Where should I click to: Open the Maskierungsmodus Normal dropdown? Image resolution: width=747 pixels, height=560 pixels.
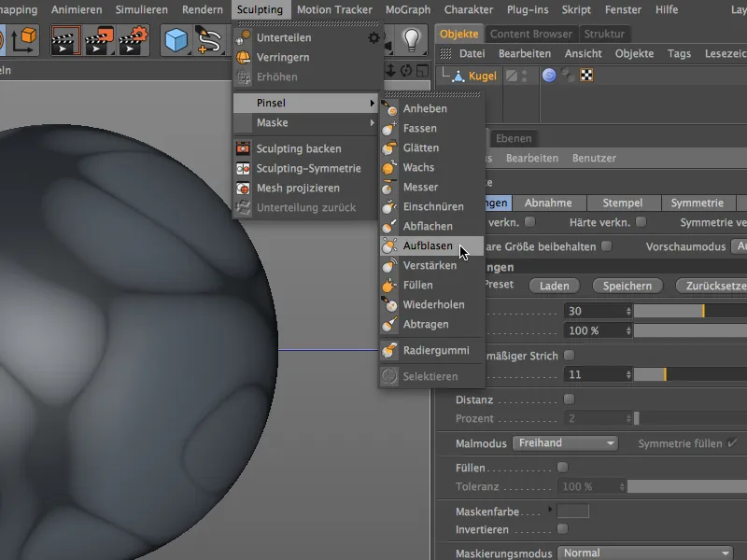[644, 553]
